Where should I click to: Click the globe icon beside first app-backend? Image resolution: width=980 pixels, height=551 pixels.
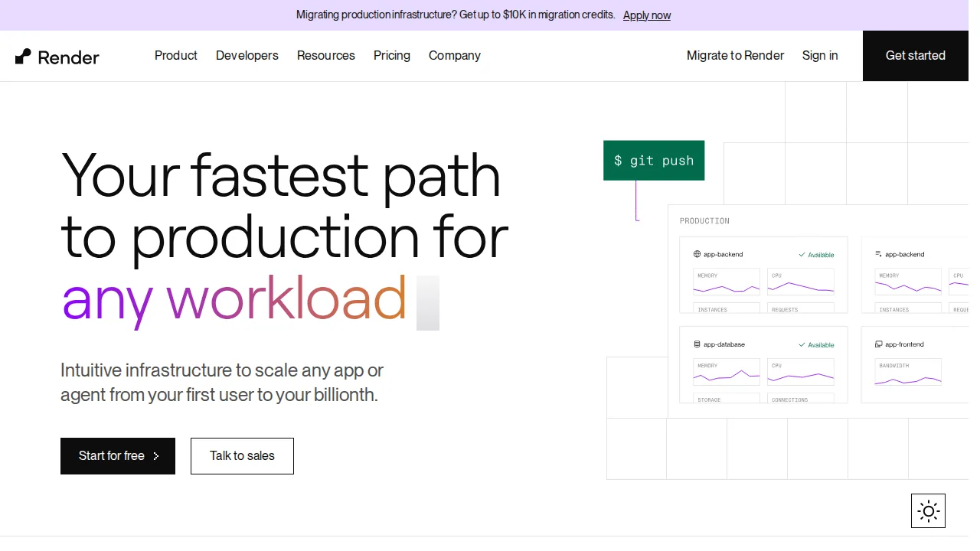pyautogui.click(x=697, y=254)
